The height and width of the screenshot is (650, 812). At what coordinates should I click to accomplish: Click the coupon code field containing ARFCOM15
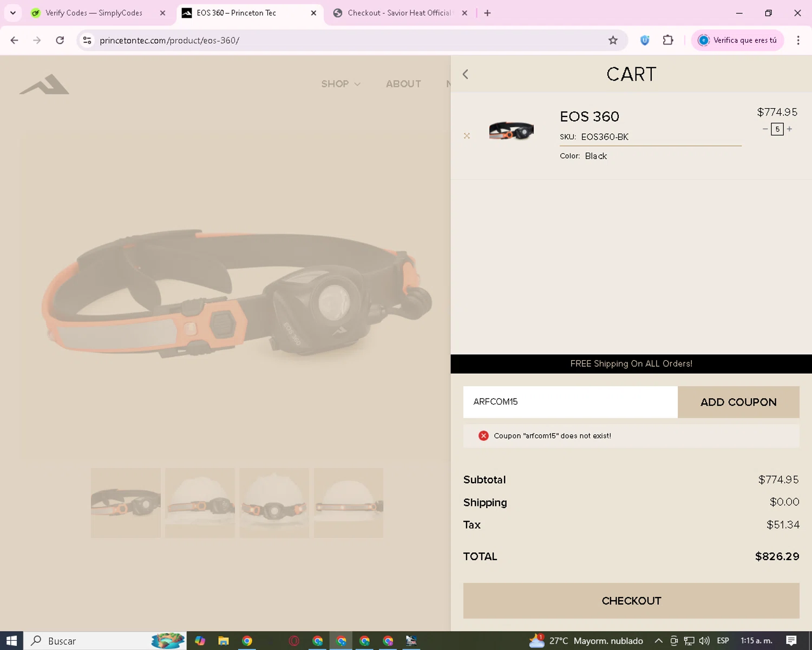click(x=570, y=402)
